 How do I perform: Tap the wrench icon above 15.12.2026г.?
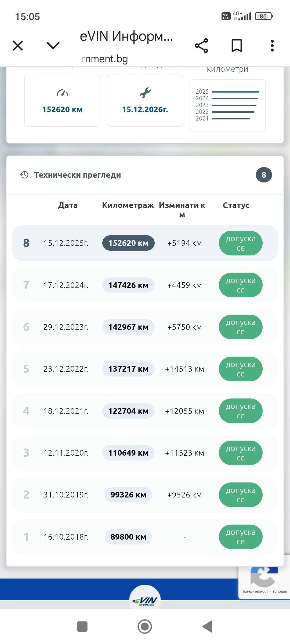(x=145, y=93)
